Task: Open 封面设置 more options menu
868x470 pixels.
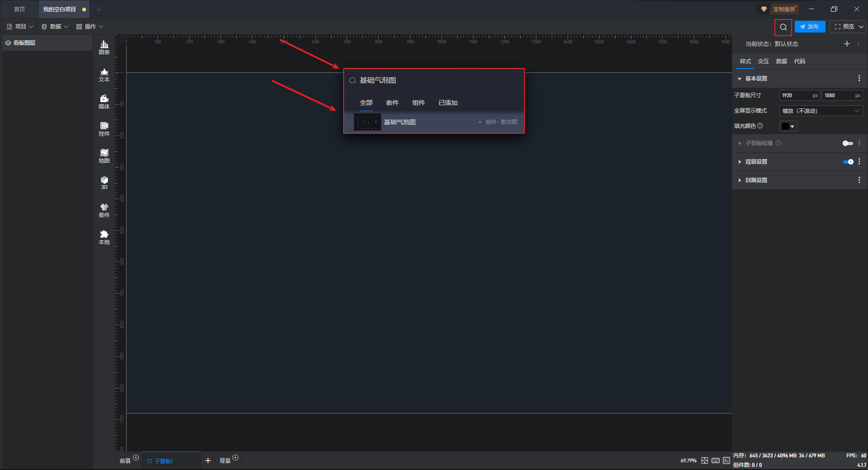Action: pyautogui.click(x=859, y=180)
